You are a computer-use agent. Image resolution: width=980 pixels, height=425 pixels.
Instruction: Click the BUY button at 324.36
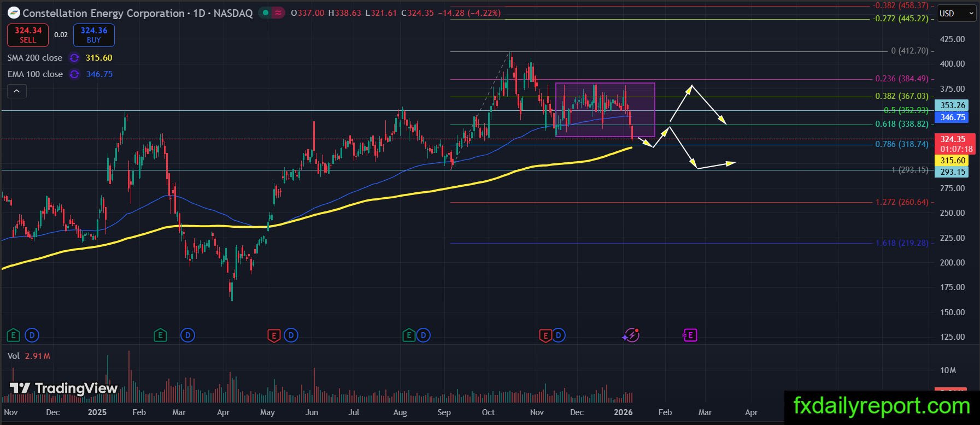94,35
